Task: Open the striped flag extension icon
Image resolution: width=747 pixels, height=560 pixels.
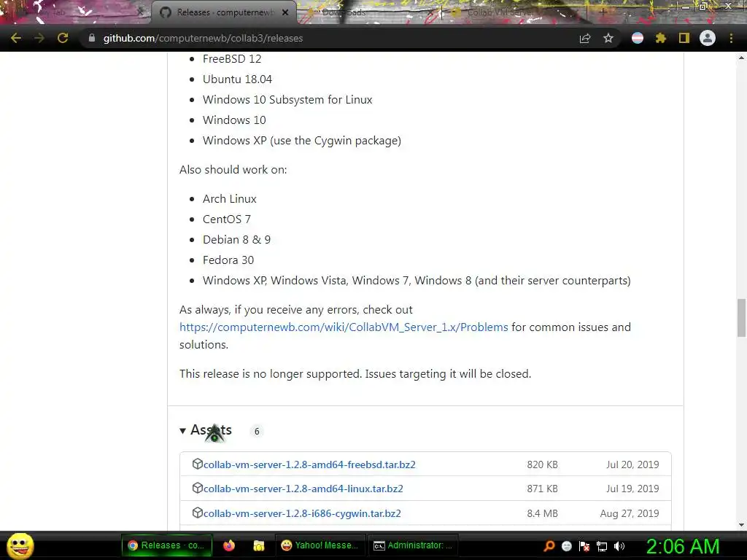Action: [x=638, y=38]
